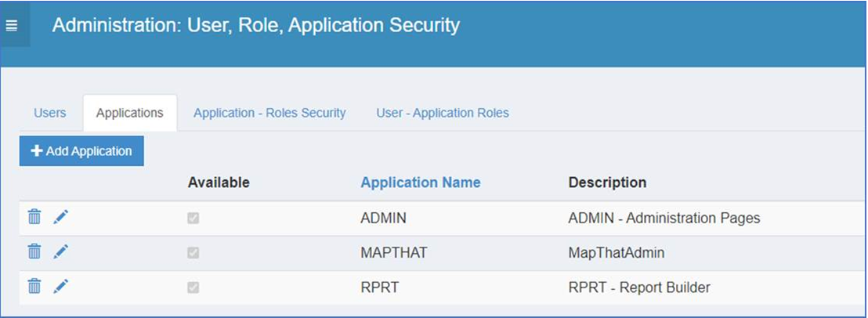Edit the RPRT application row
Image resolution: width=868 pixels, height=318 pixels.
pyautogui.click(x=60, y=287)
